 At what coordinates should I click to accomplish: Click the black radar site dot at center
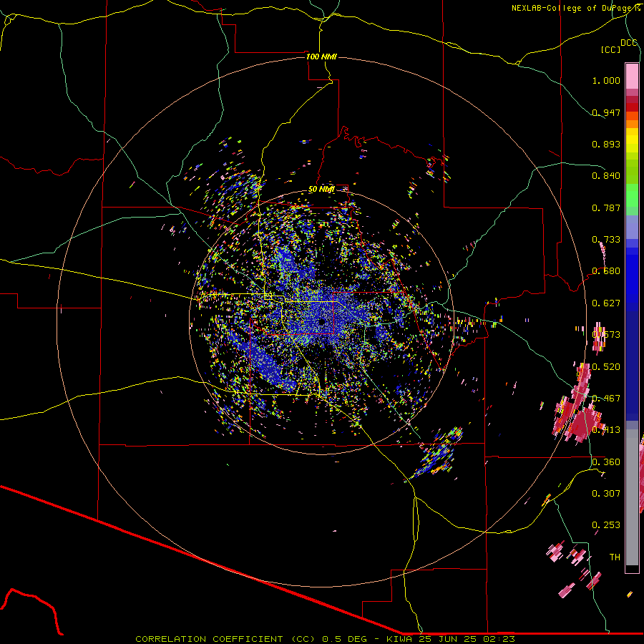point(321,322)
